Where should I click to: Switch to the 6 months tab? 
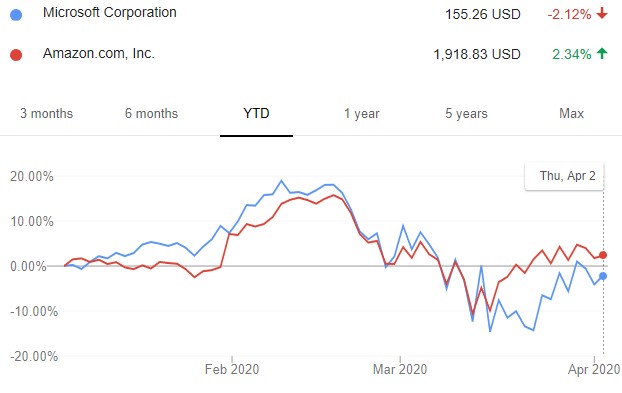pyautogui.click(x=152, y=113)
